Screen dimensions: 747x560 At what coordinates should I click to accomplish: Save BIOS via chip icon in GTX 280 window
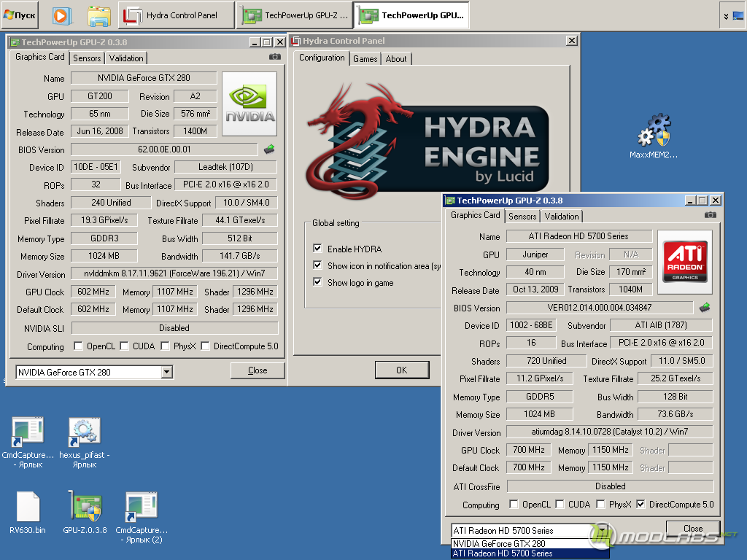click(x=269, y=149)
